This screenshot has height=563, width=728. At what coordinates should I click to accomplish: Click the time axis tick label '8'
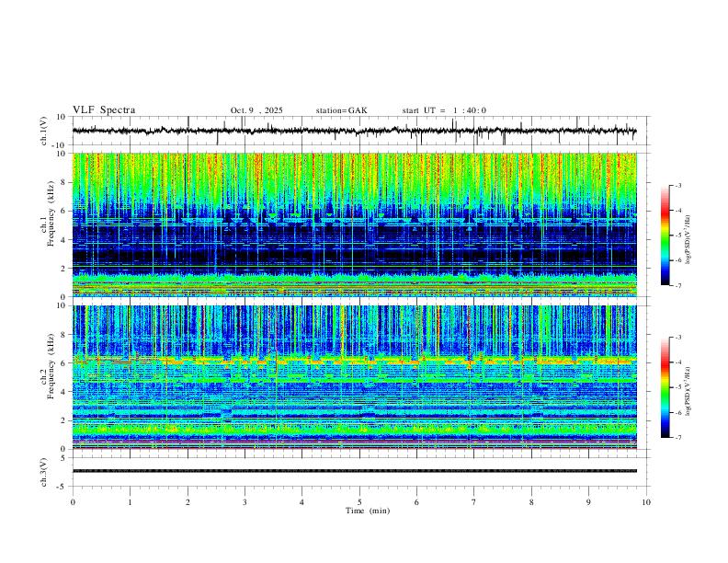click(531, 502)
